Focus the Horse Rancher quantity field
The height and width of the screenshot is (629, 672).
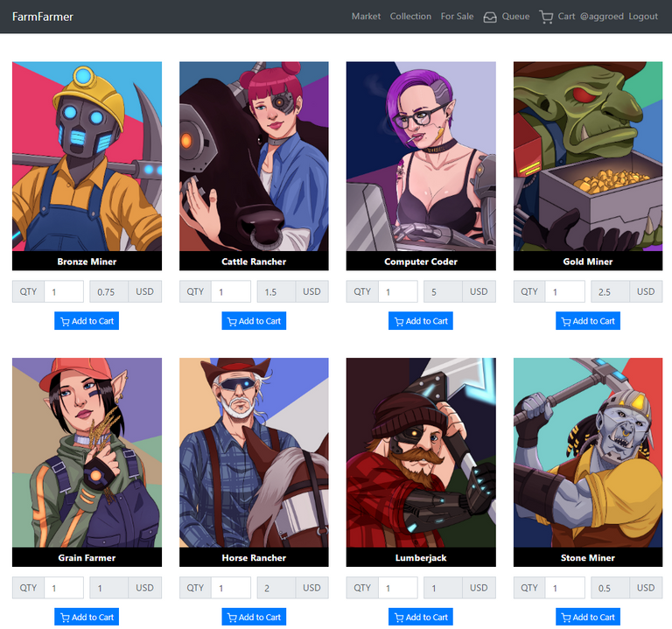(x=231, y=588)
